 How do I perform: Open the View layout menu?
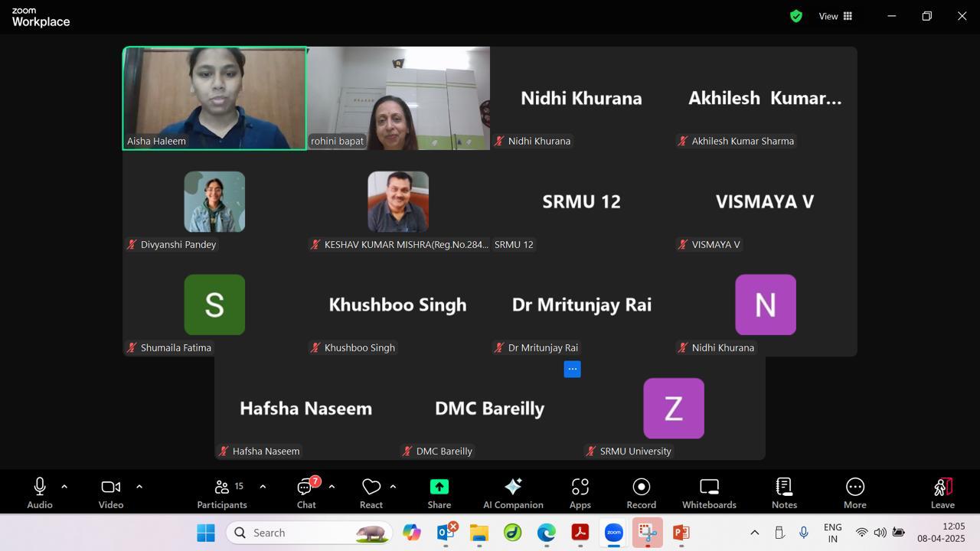tap(835, 16)
